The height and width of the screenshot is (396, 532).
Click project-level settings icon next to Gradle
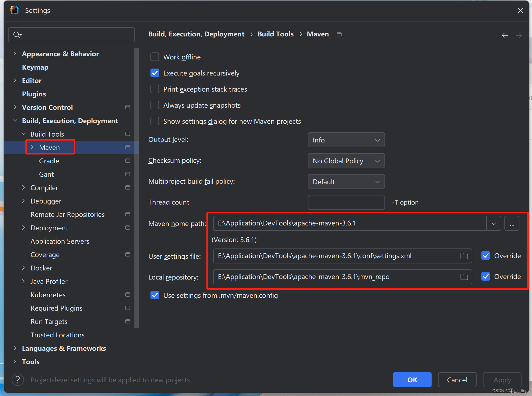pos(128,161)
